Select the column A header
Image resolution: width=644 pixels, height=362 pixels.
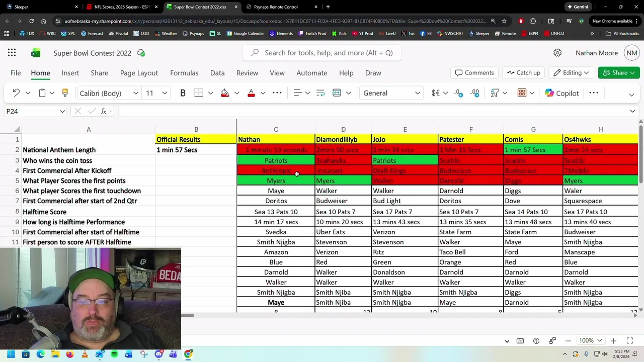tap(89, 130)
